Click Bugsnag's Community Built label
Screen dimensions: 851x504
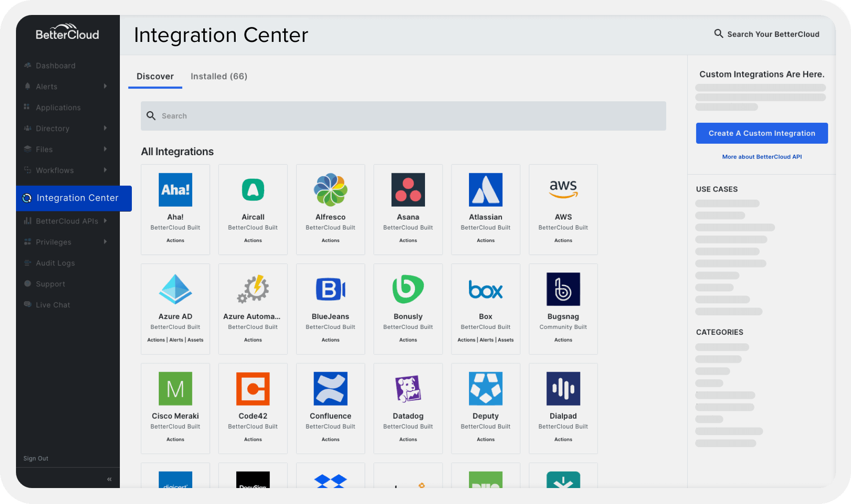[x=563, y=327]
